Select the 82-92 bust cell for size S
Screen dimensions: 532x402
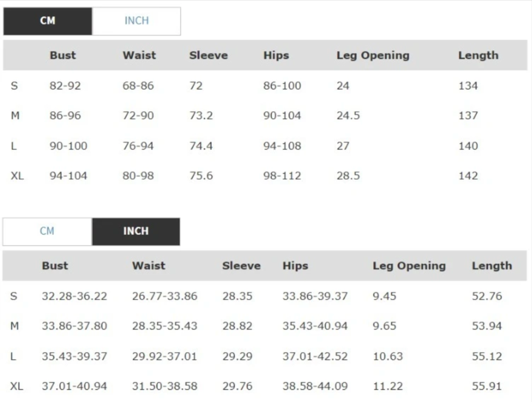[x=65, y=86]
